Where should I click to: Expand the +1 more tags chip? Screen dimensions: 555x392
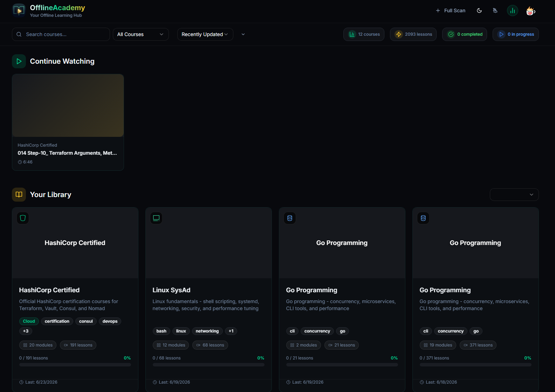pos(231,331)
